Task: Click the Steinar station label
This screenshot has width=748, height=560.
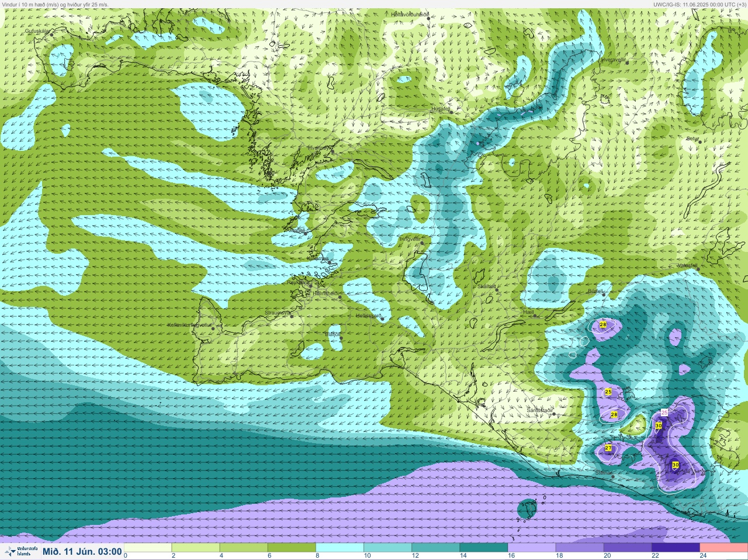Action: 603,472
